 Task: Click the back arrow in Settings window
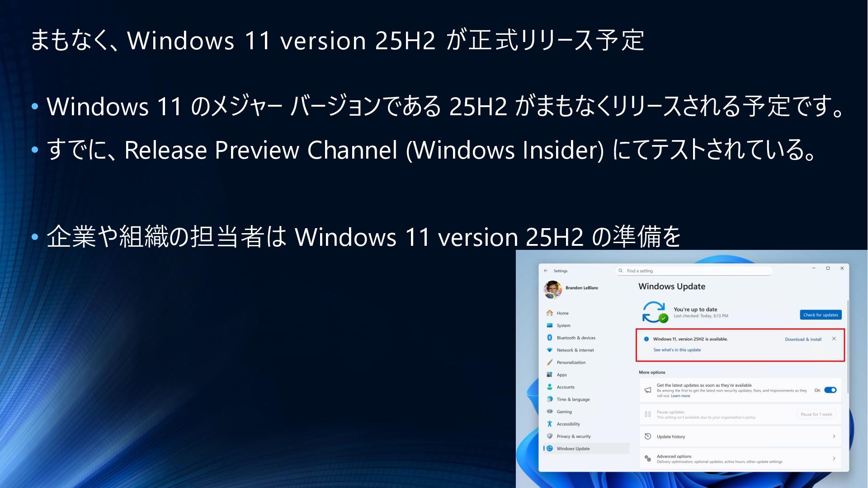546,271
